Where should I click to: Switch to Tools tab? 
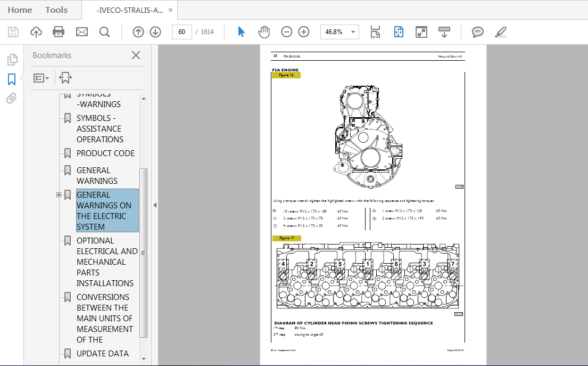point(56,10)
